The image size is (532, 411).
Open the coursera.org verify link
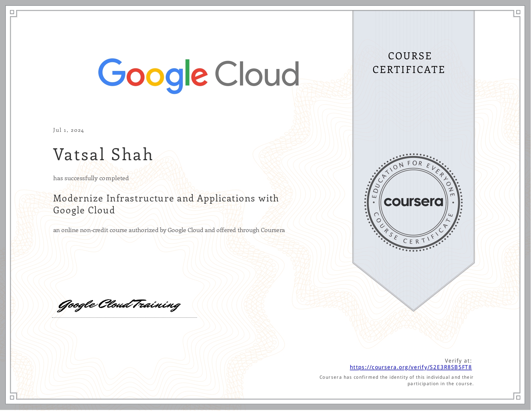point(410,367)
